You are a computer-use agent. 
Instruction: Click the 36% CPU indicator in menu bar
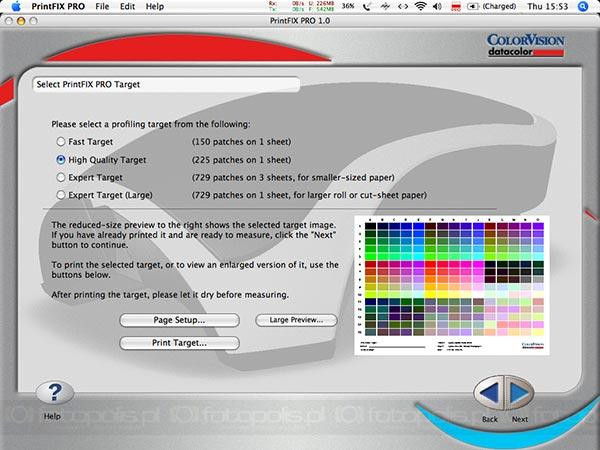tap(348, 6)
